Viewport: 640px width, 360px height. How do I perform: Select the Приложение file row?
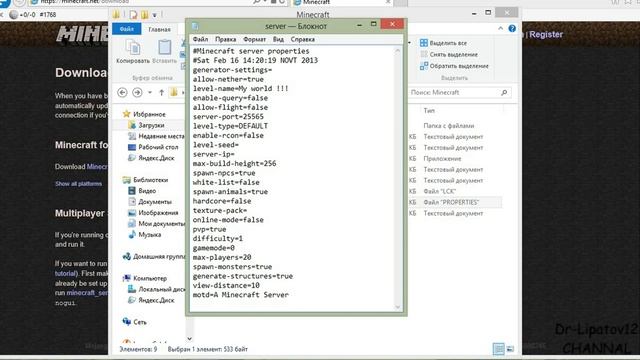click(x=442, y=158)
